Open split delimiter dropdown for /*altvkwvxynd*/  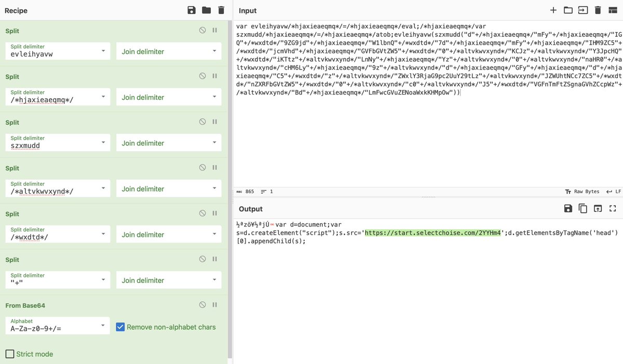point(103,187)
